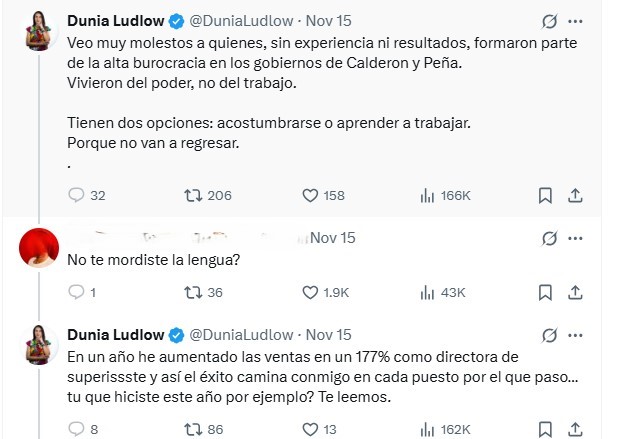The height and width of the screenshot is (439, 621).
Task: Click Dunia Ludlow's avatar on the first tweet
Action: [x=38, y=33]
